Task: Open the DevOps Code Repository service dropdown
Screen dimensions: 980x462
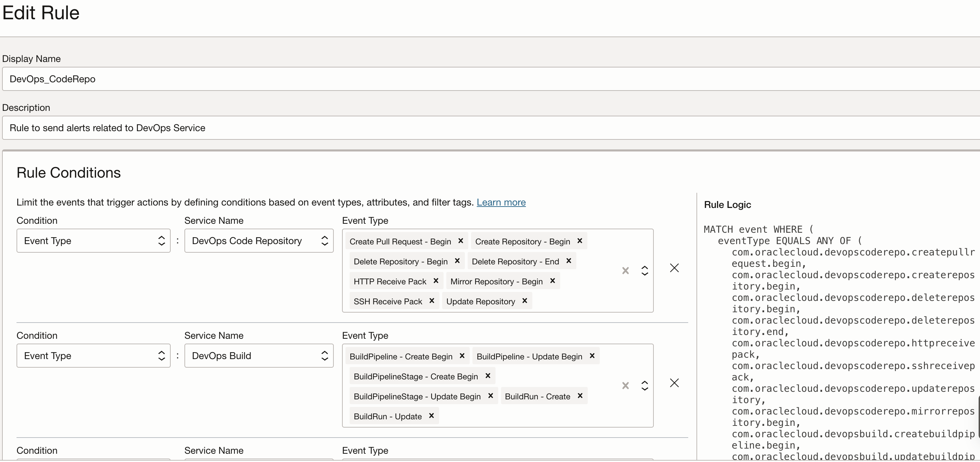Action: (x=259, y=241)
